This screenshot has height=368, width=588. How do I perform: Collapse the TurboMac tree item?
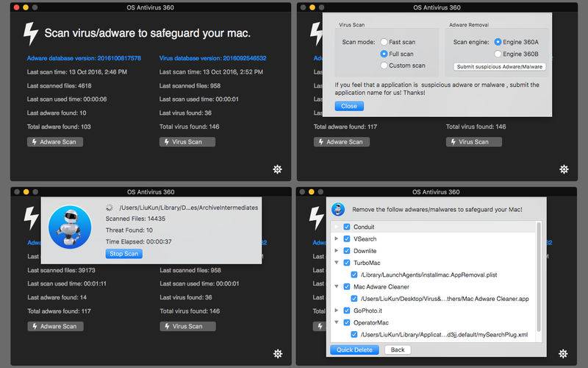tap(337, 263)
